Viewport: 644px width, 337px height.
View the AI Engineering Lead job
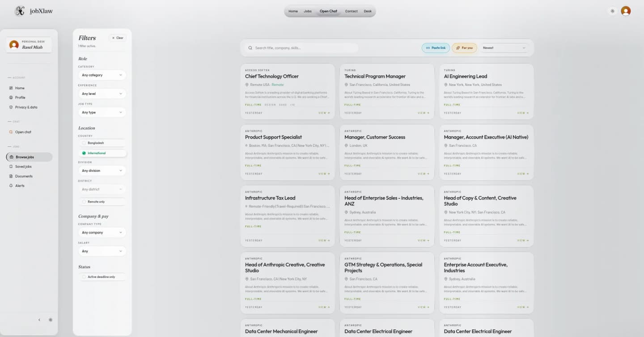click(523, 113)
